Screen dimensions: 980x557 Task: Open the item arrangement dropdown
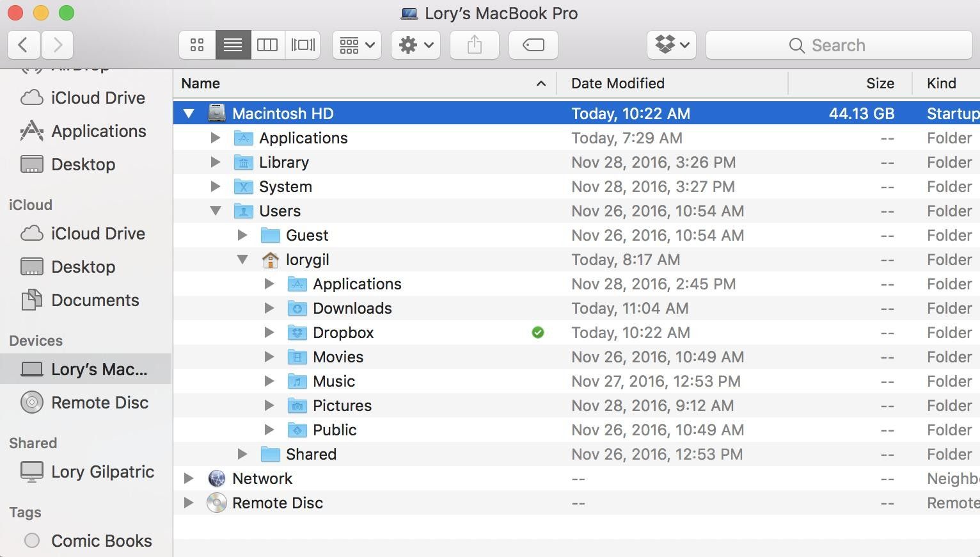pos(356,45)
